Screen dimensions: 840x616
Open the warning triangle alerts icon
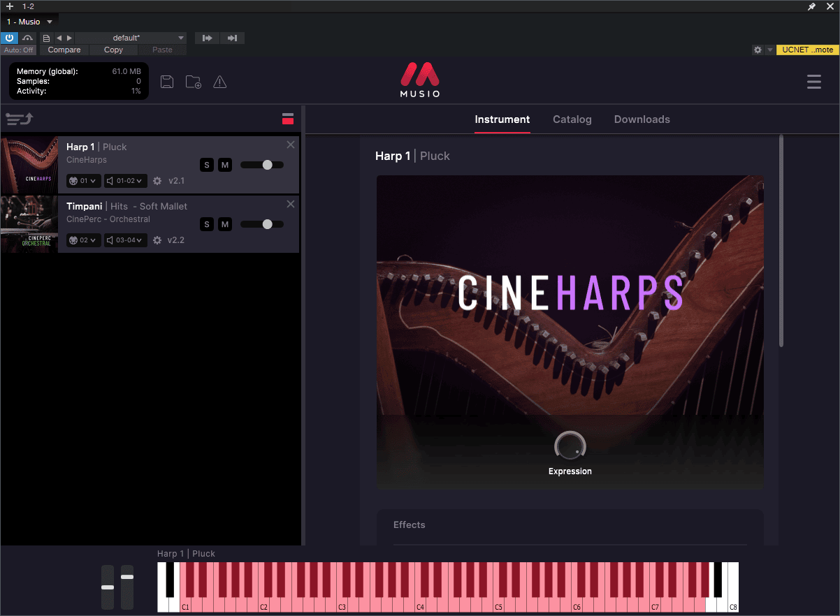click(x=220, y=82)
